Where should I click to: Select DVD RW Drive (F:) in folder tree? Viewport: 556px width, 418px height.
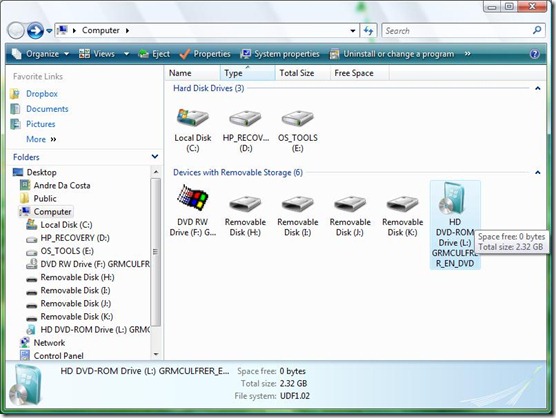[95, 264]
